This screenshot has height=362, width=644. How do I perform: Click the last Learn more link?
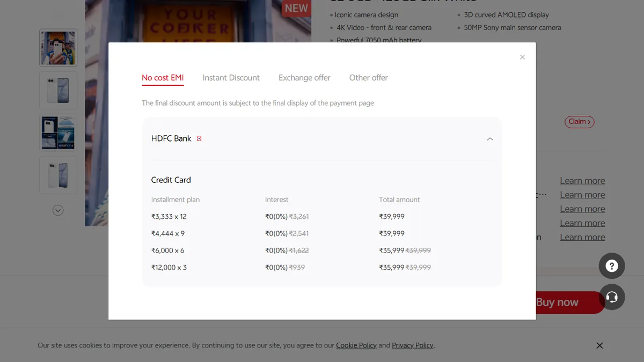tap(582, 237)
